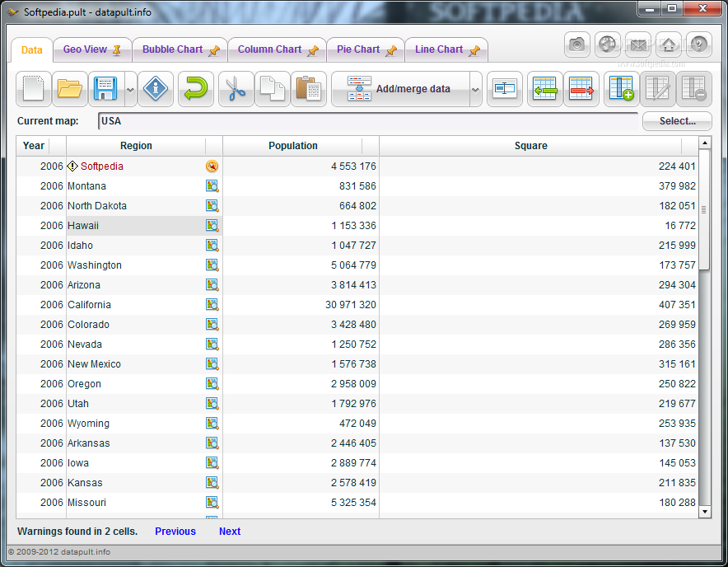The width and height of the screenshot is (728, 567).
Task: Toggle the pin on Pie Chart tab
Action: point(391,50)
